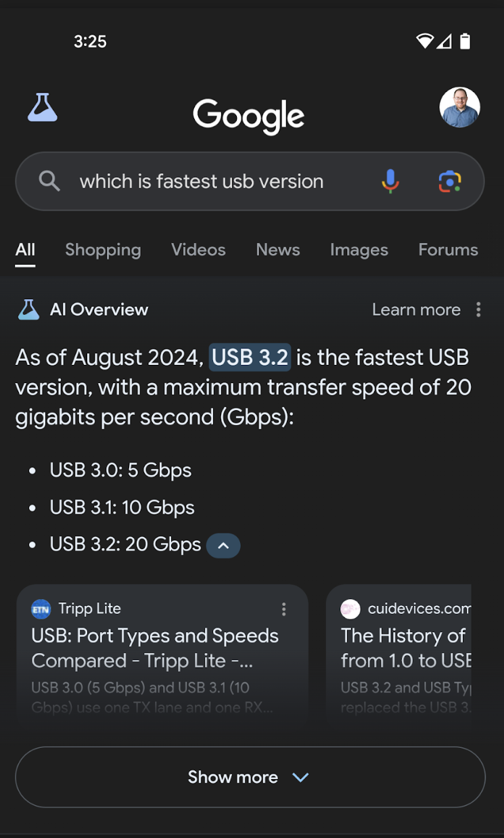This screenshot has height=838, width=504.
Task: Click the Learn more link
Action: (416, 310)
